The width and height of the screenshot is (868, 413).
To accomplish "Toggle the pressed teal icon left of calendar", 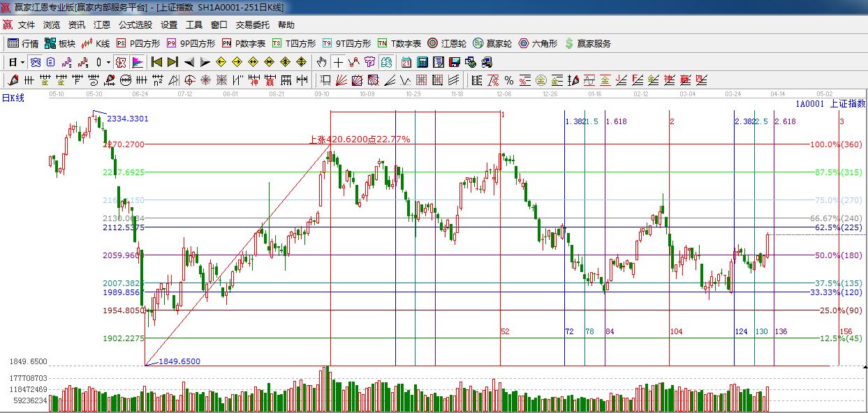I will tap(386, 62).
